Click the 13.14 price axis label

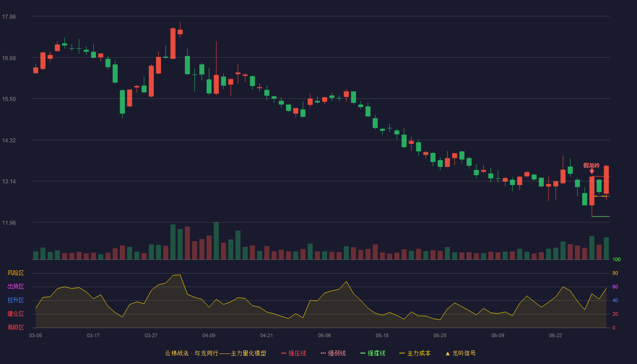[9, 182]
